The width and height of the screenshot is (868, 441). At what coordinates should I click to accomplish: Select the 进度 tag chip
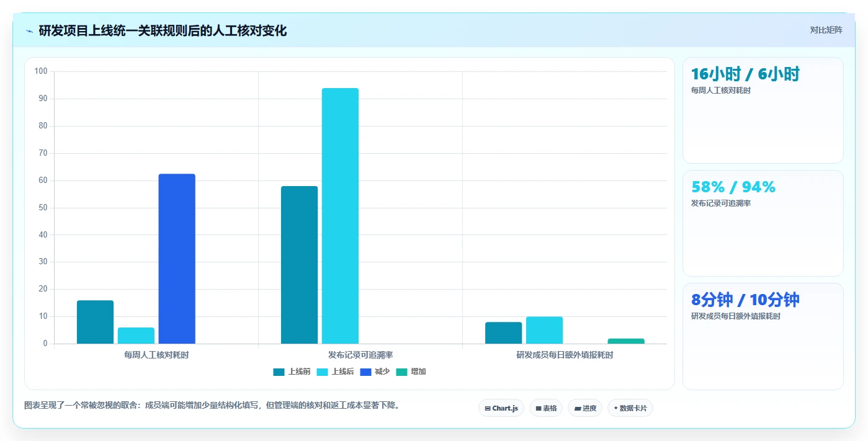pyautogui.click(x=585, y=408)
